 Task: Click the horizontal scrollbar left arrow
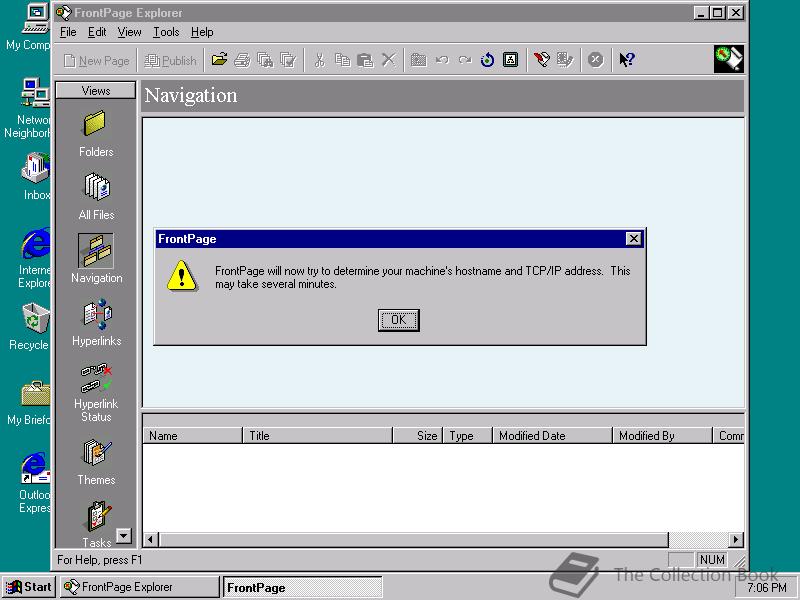point(151,539)
